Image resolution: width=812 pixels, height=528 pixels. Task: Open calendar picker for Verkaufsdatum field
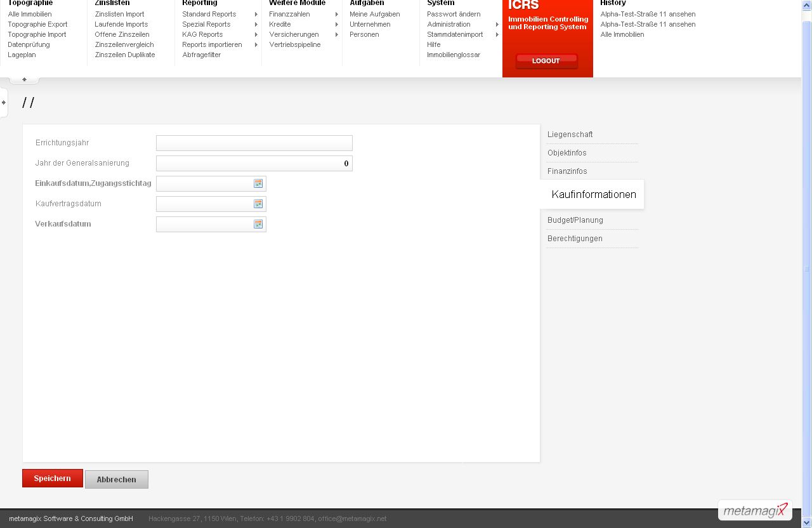click(258, 224)
